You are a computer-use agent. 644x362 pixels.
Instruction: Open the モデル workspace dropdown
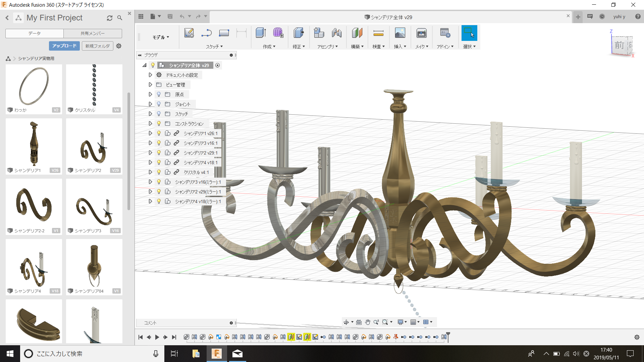[161, 37]
